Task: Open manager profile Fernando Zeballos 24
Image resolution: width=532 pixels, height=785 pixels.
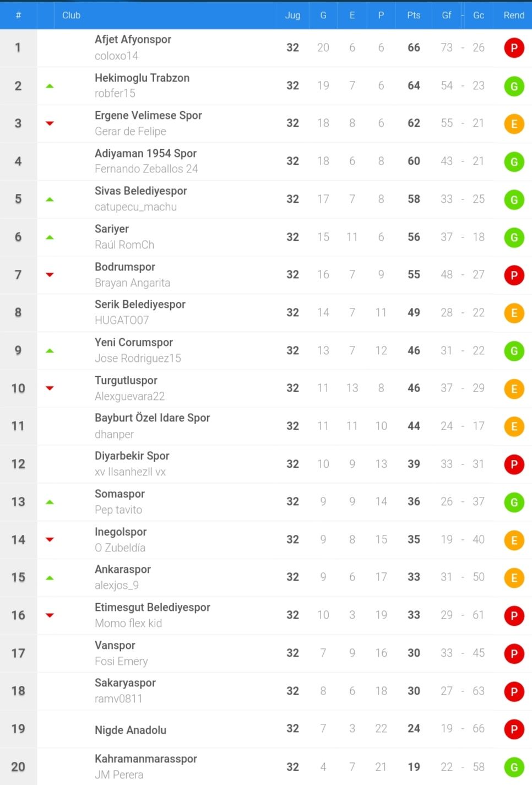Action: (x=146, y=169)
